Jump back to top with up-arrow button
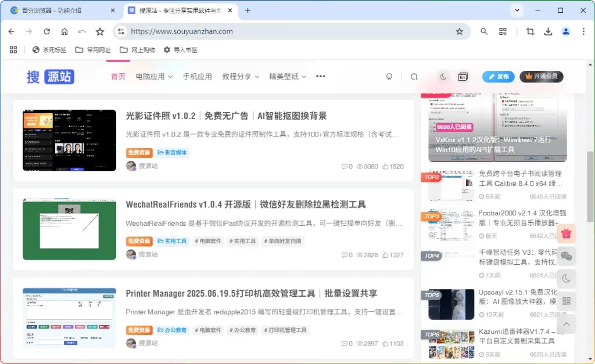595x364 pixels. coord(566,324)
